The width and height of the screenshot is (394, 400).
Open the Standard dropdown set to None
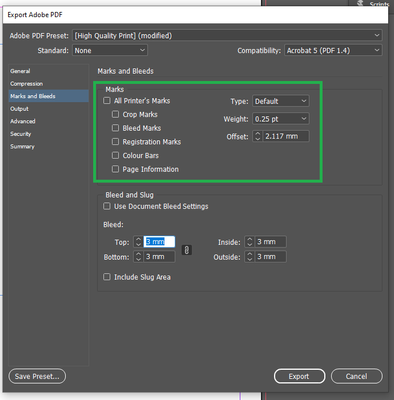110,50
